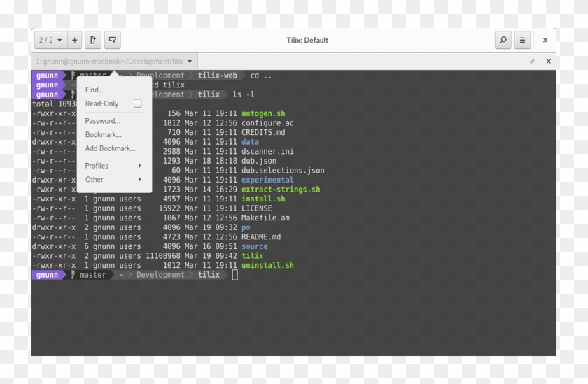Close the terminal pane

pos(549,62)
